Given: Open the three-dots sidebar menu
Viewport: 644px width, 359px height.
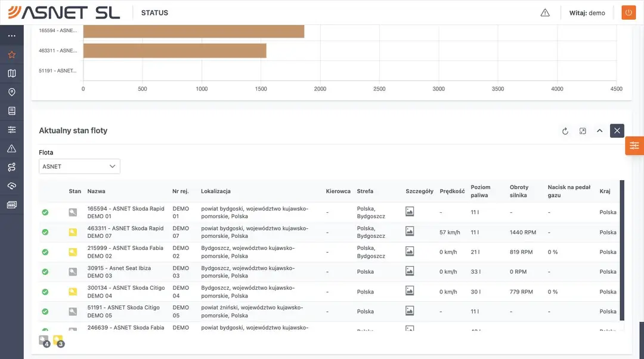Looking at the screenshot, I should 12,36.
